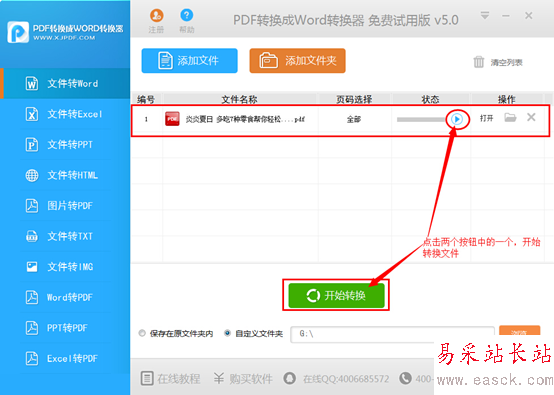This screenshot has width=554, height=395.
Task: Click the conversion progress bar of row 1
Action: click(421, 119)
